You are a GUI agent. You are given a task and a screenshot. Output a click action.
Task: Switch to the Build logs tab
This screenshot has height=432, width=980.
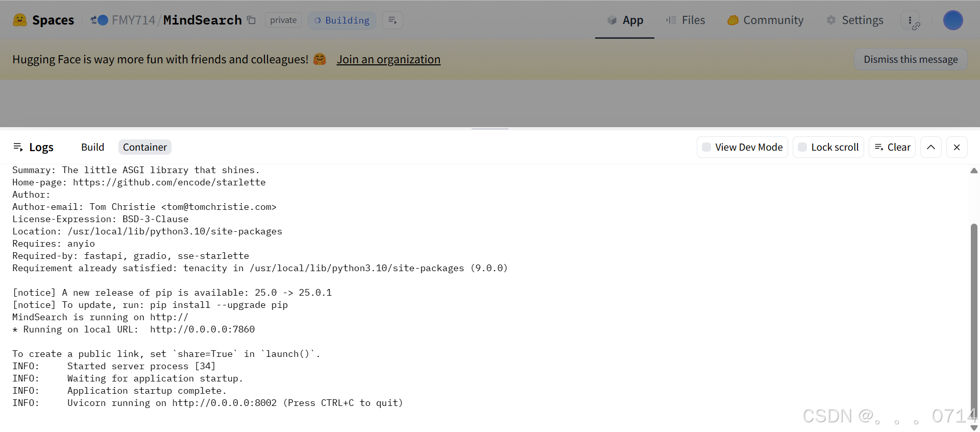coord(92,147)
